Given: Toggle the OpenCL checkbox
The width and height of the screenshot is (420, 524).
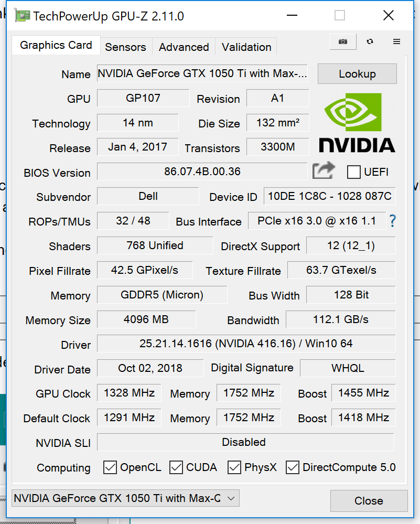Looking at the screenshot, I should [110, 467].
